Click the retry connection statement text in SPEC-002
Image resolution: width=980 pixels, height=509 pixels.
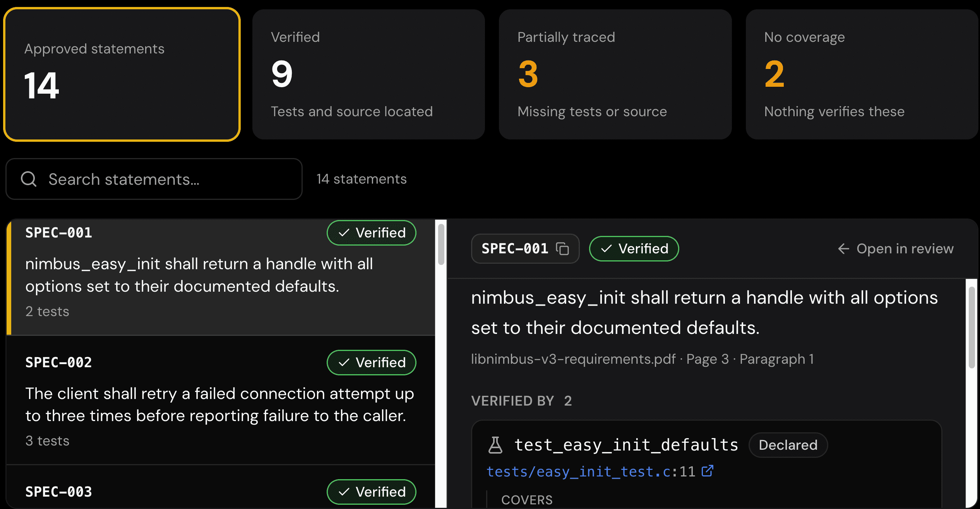(219, 405)
